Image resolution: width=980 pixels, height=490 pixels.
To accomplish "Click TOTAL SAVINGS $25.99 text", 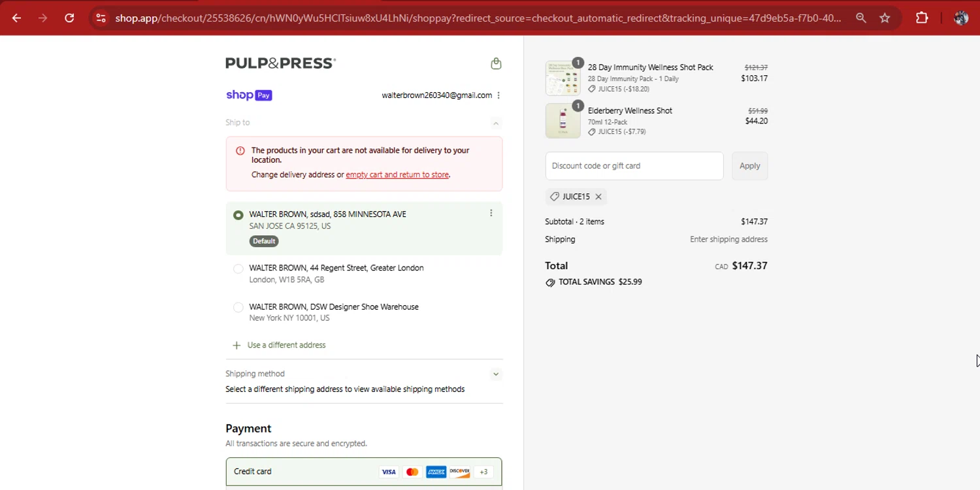I will tap(600, 282).
